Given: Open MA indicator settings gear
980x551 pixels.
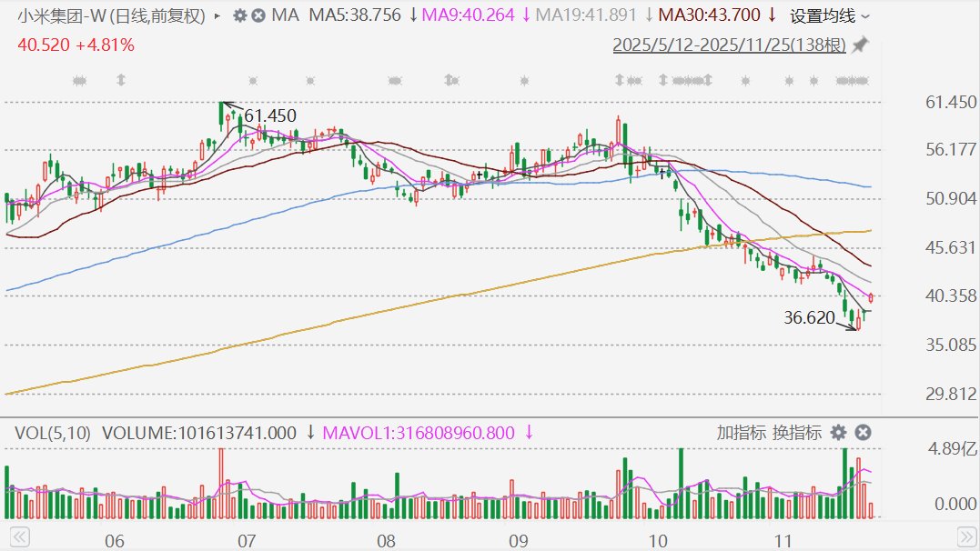Looking at the screenshot, I should point(239,15).
